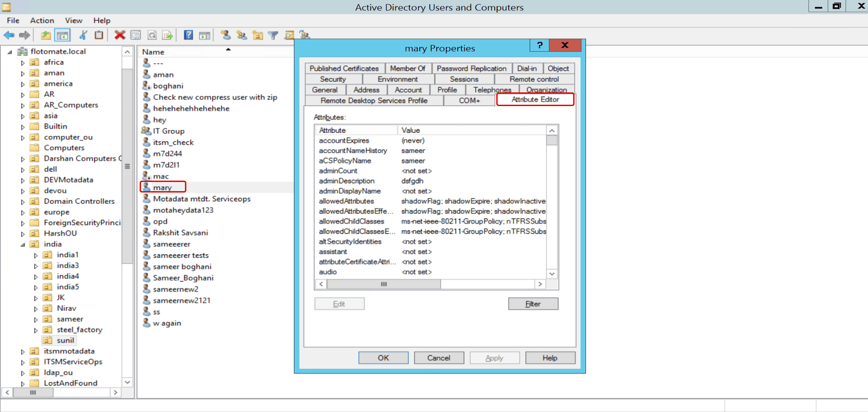This screenshot has width=868, height=412.
Task: Click OK in mary Properties dialog
Action: click(383, 358)
